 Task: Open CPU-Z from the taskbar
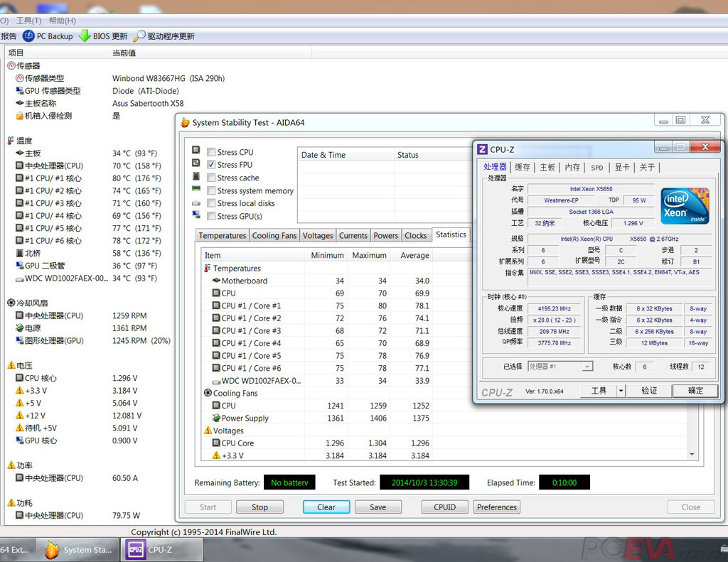click(x=161, y=550)
